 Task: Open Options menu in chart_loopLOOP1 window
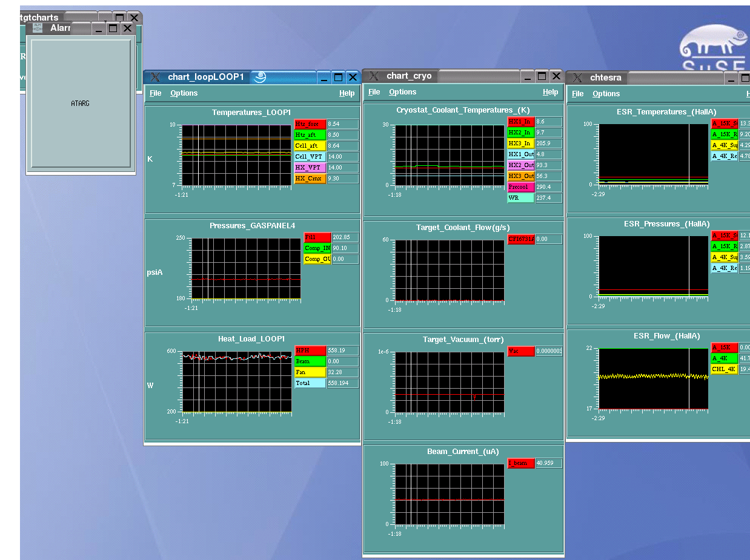click(184, 93)
